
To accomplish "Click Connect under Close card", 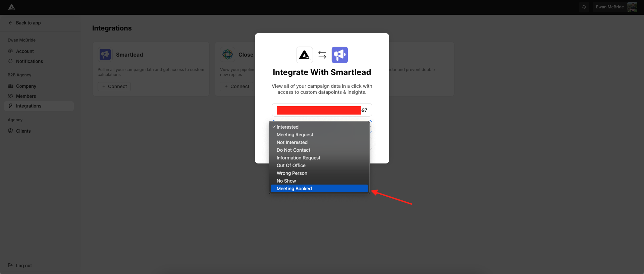I will tap(237, 86).
